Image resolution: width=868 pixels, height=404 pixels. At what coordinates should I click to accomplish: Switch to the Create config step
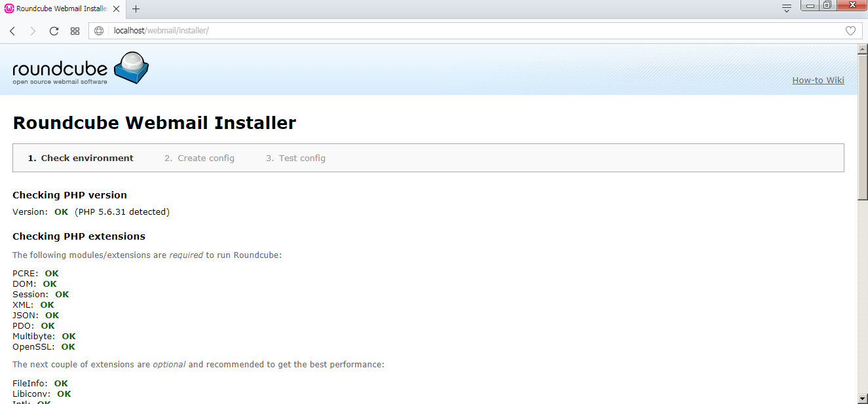(199, 158)
